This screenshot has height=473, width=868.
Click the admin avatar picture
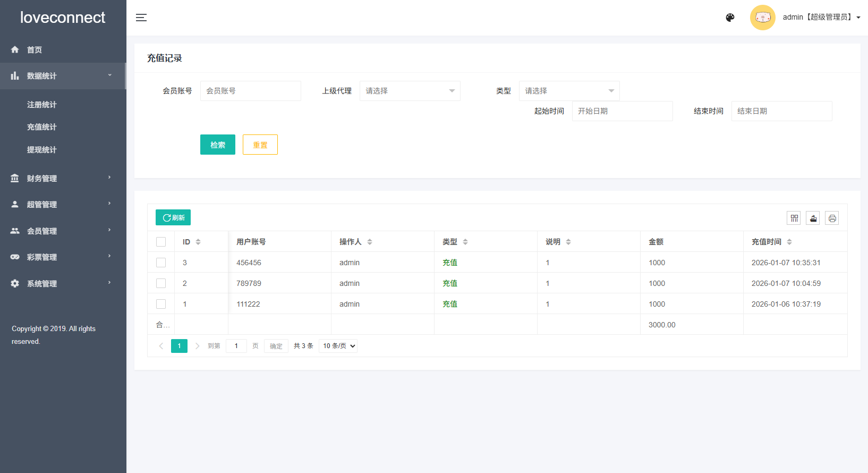click(762, 18)
